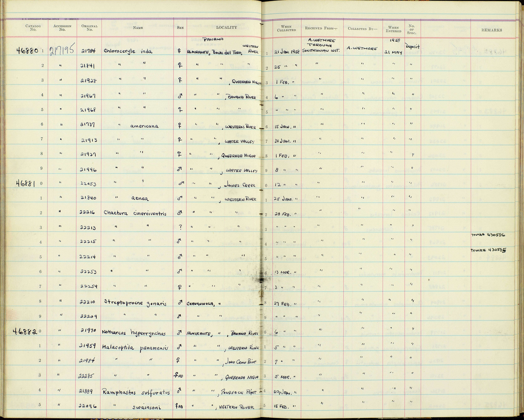This screenshot has width=524, height=420.
Task: Click catalog number 46881
Action: click(26, 183)
